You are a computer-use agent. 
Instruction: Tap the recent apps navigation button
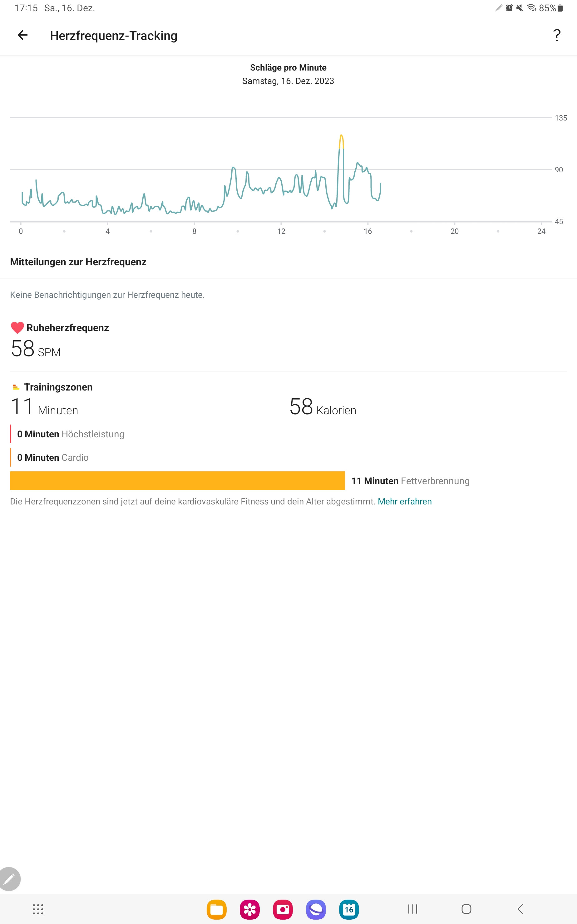tap(412, 909)
